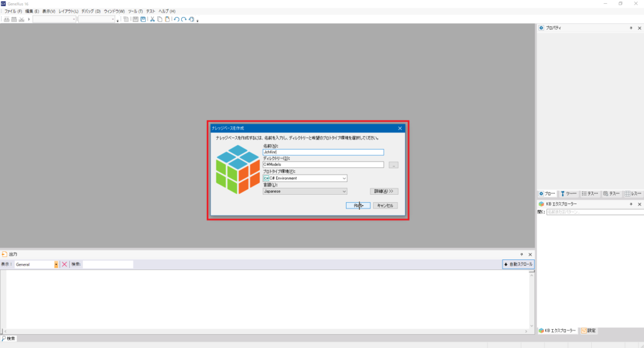Click the Undo arrow in the toolbar
Viewport: 644px width, 348px height.
point(177,19)
